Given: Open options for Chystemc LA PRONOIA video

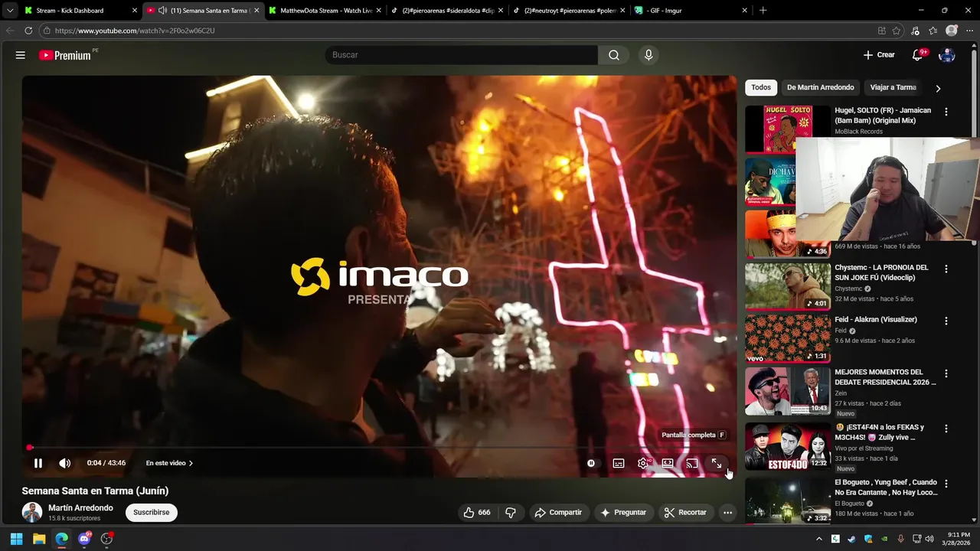Looking at the screenshot, I should point(946,269).
